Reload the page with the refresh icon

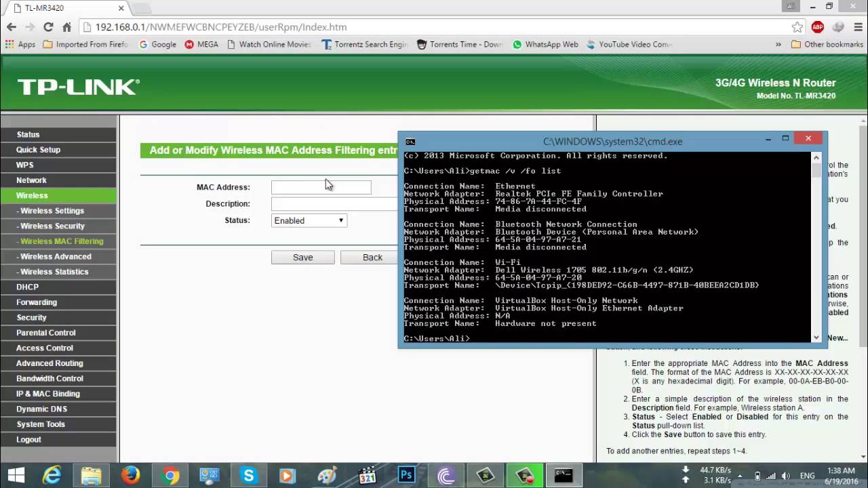pos(48,27)
